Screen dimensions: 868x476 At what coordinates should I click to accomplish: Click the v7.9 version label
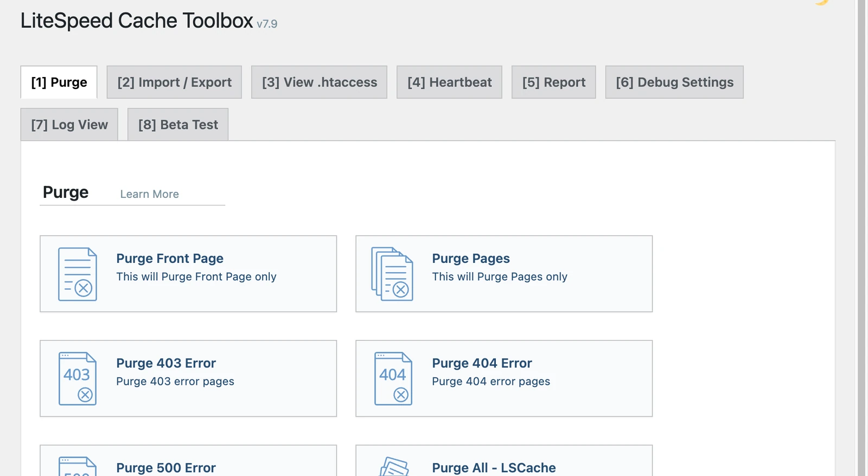tap(267, 24)
